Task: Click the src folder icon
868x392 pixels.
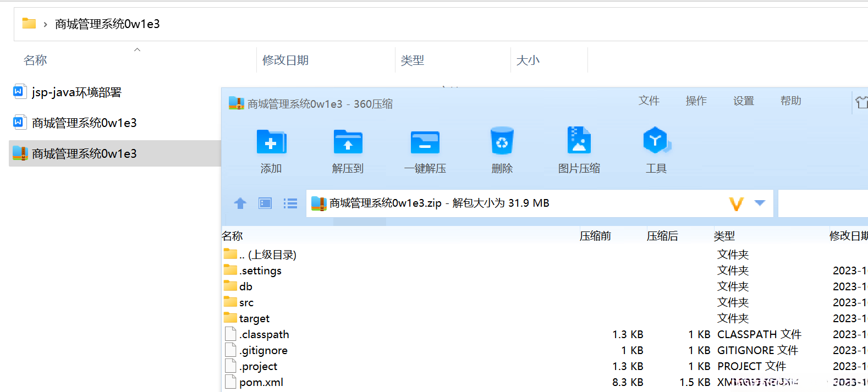Action: [230, 301]
